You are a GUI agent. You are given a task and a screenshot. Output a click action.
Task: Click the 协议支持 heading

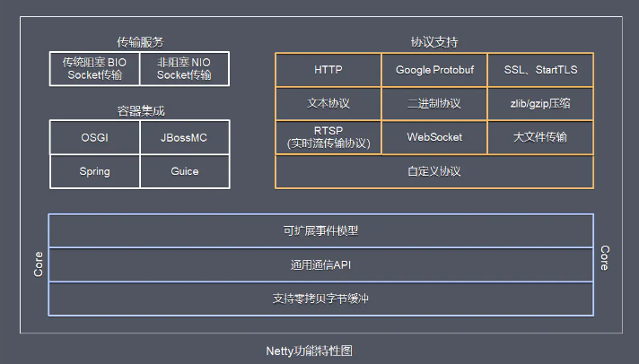coord(434,42)
